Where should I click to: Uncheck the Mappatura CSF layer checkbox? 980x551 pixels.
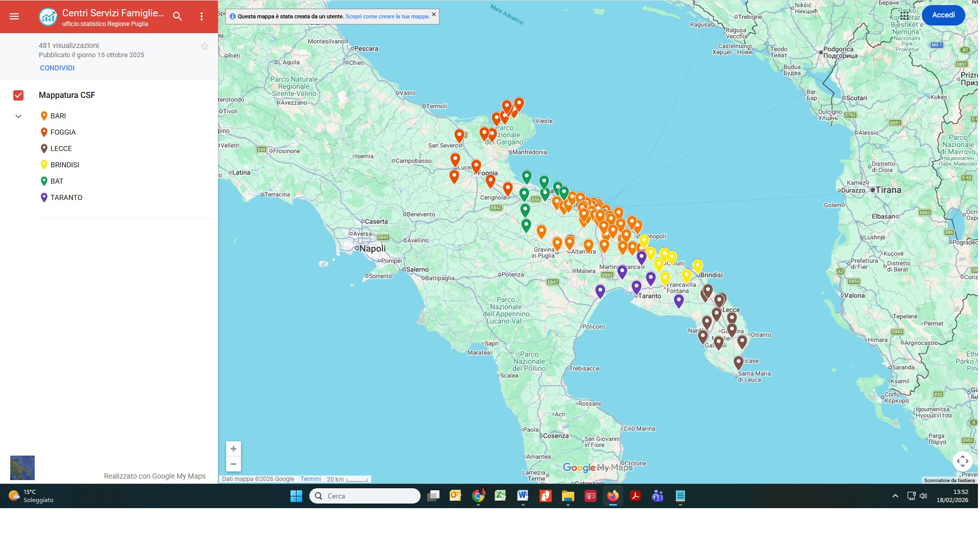(18, 95)
